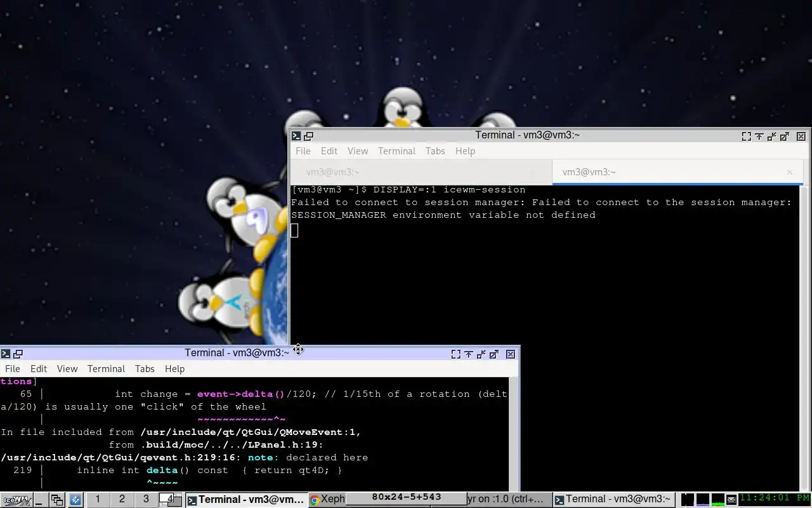Open window menu icon of upper Terminal titlebar
Viewport: 812px width, 508px height.
[296, 136]
